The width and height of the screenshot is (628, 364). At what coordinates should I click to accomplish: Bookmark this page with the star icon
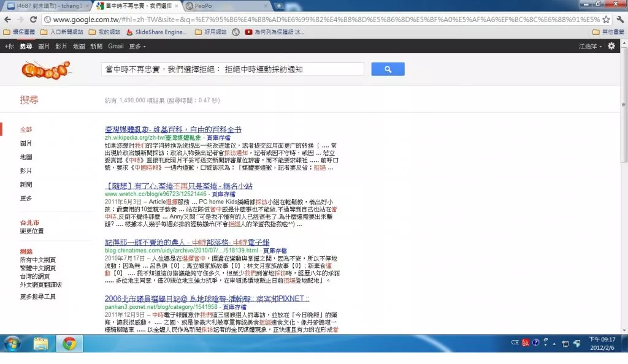point(606,19)
